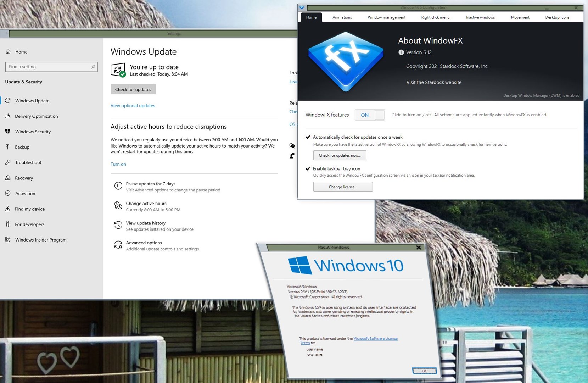This screenshot has height=383, width=588.
Task: Click OK in the About Windows dialog
Action: (424, 371)
